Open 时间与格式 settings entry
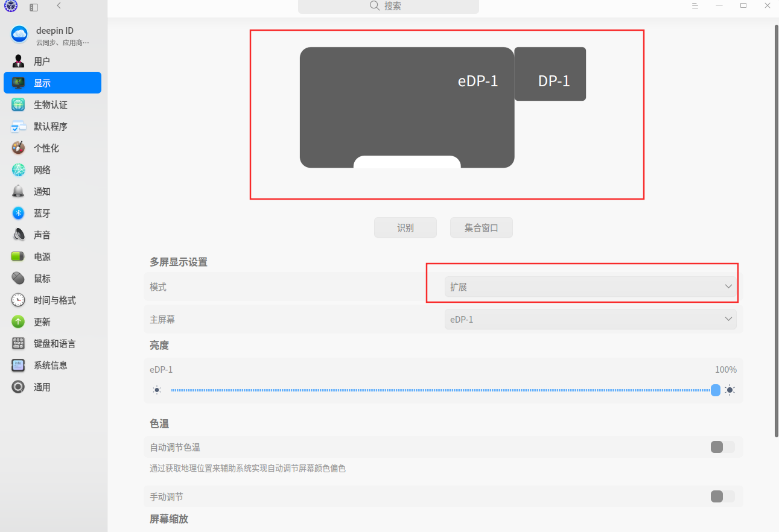Image resolution: width=779 pixels, height=532 pixels. (x=52, y=300)
